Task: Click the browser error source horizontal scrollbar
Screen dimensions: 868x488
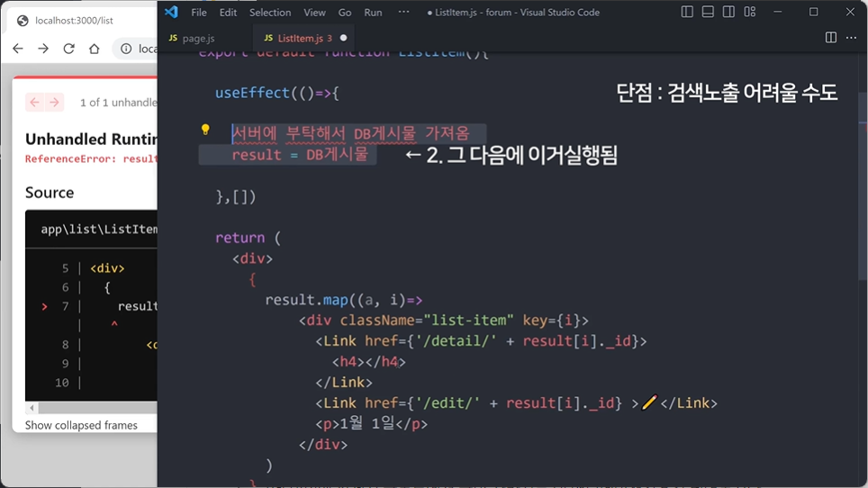Action: point(97,408)
